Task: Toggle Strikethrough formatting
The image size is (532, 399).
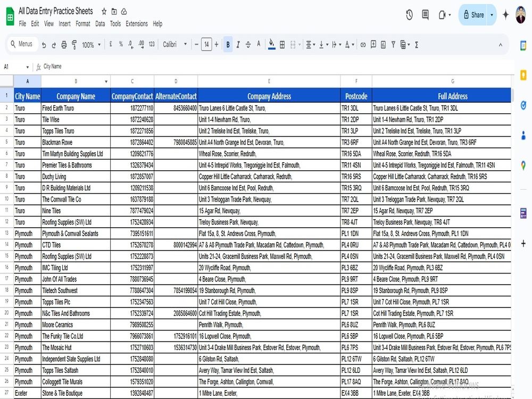Action: pyautogui.click(x=248, y=45)
